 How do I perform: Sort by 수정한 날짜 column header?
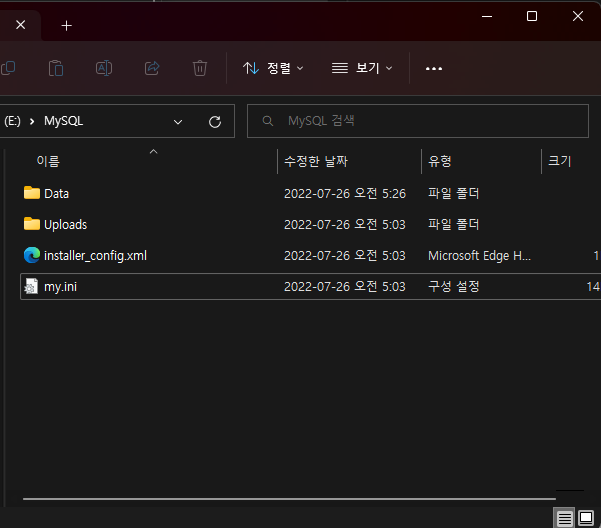click(x=316, y=161)
